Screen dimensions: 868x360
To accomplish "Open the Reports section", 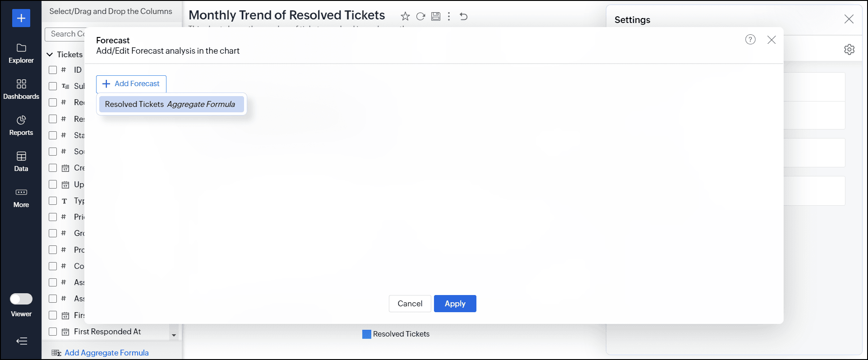I will click(x=21, y=125).
